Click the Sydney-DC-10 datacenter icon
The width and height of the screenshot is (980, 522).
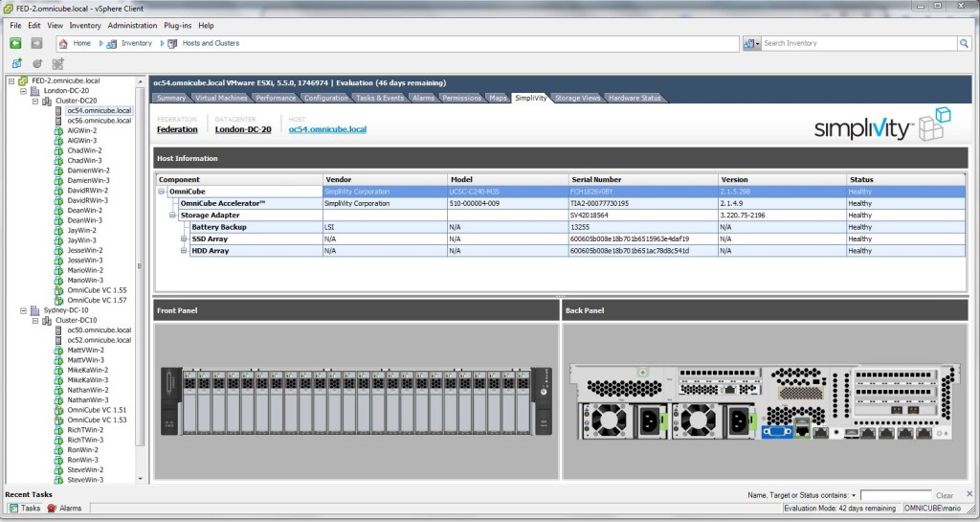35,310
